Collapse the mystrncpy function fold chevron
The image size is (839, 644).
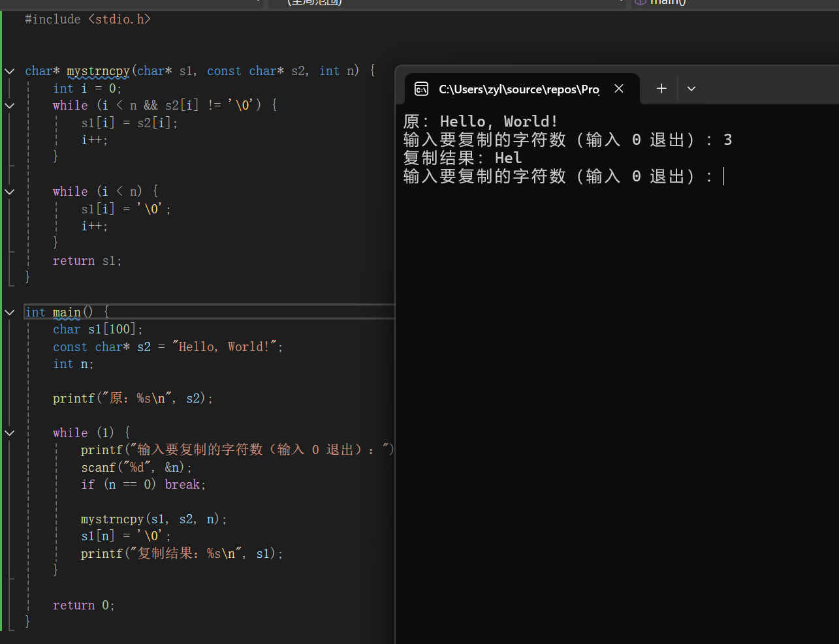[x=9, y=71]
